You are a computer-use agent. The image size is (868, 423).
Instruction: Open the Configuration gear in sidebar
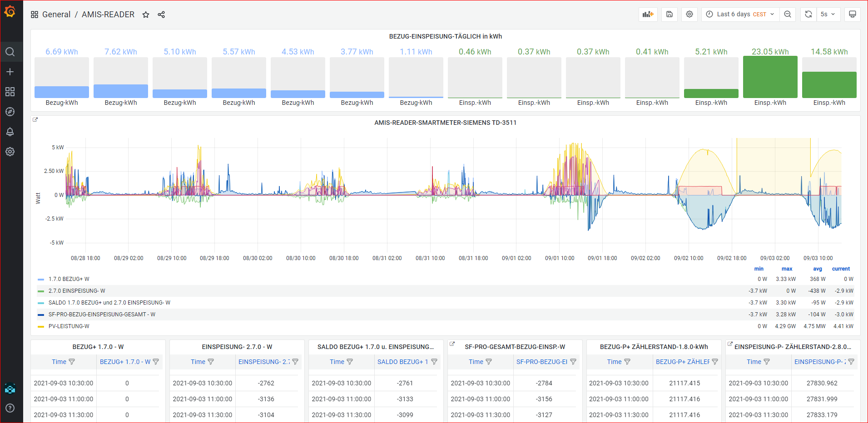tap(10, 152)
